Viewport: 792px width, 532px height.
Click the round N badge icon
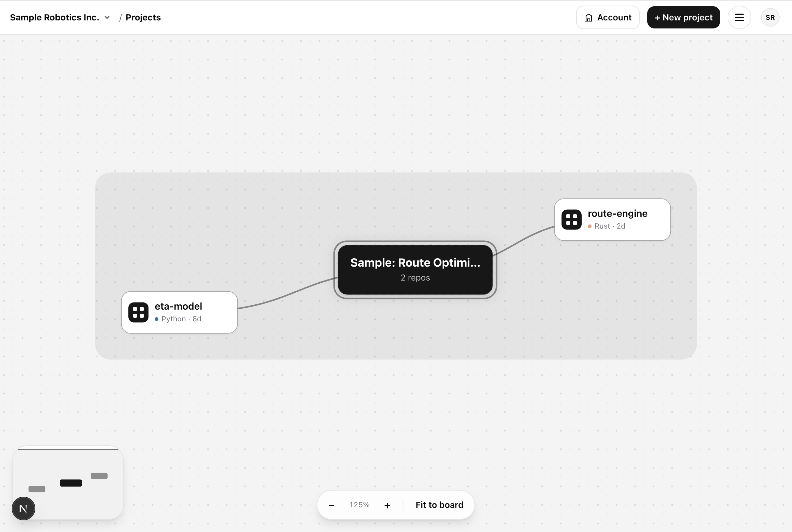tap(24, 508)
